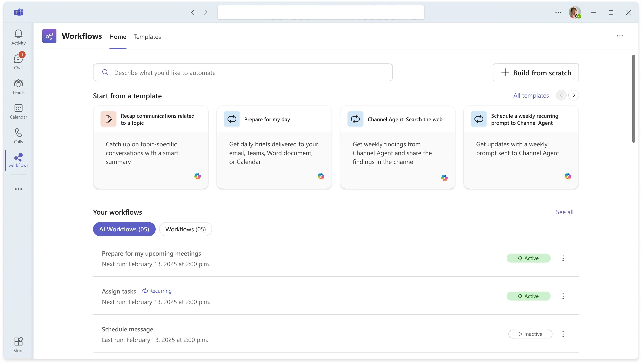
Task: Open options menu for Assign tasks workflow
Action: (563, 296)
